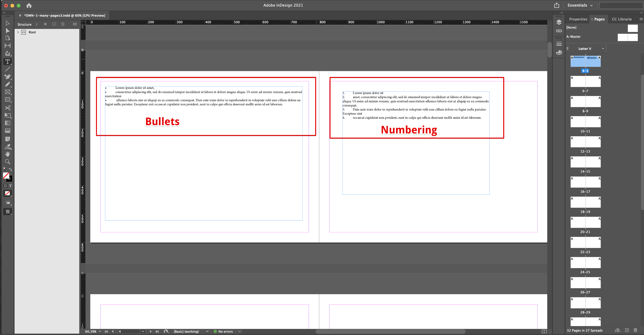Screen dimensions: 644x335
Task: Pick the Pen tool
Action: click(8, 77)
